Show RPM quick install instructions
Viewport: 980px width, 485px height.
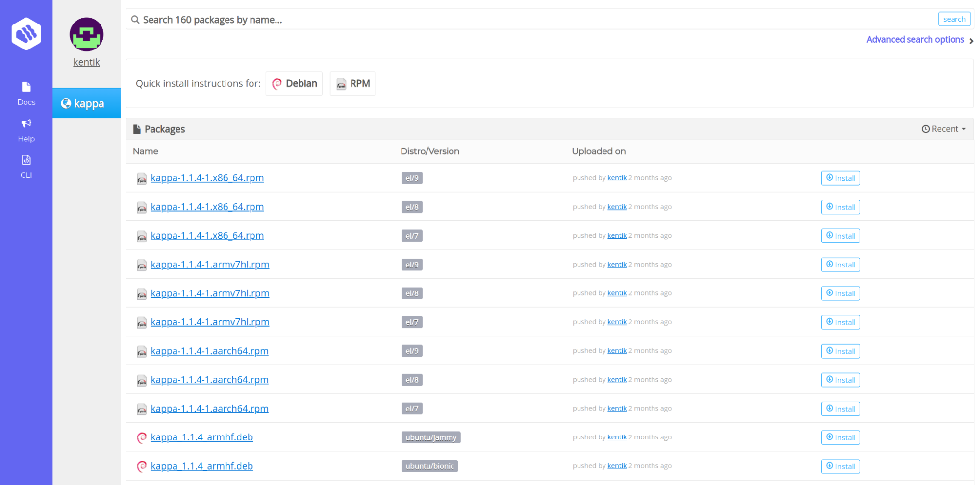pos(352,83)
